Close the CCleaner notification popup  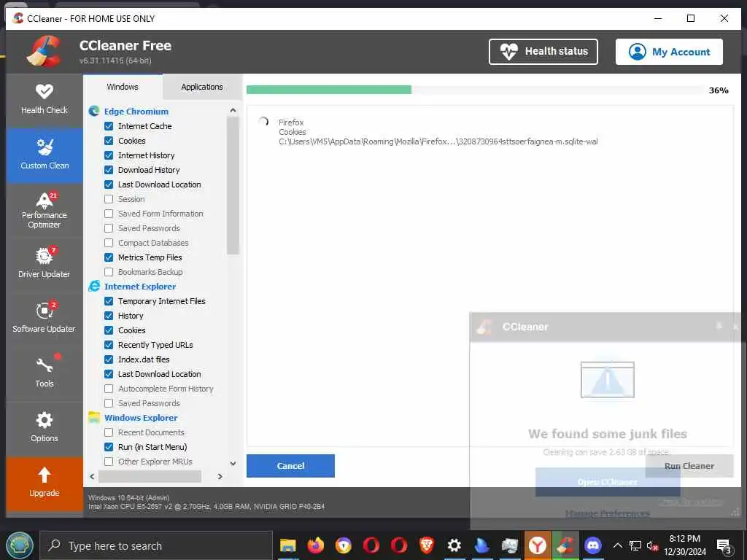pyautogui.click(x=735, y=327)
